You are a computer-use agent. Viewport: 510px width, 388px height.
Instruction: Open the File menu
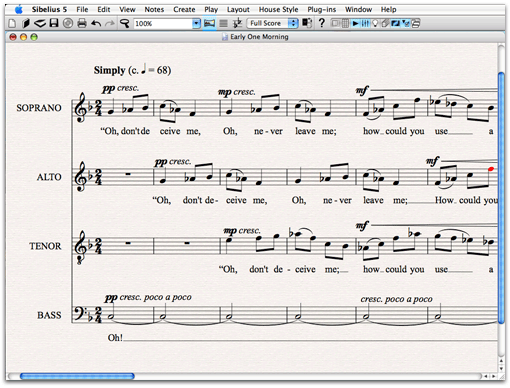pyautogui.click(x=82, y=9)
